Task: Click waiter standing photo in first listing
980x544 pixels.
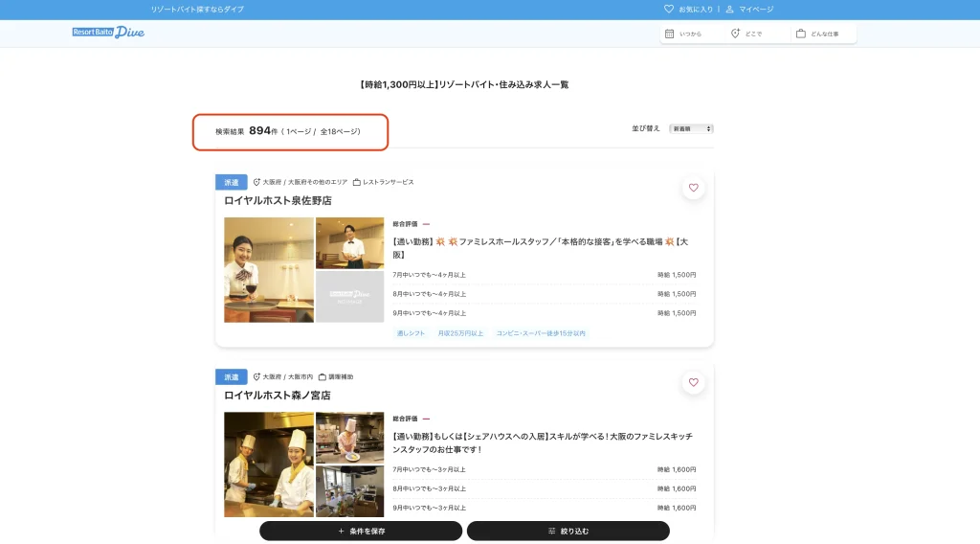Action: (349, 242)
